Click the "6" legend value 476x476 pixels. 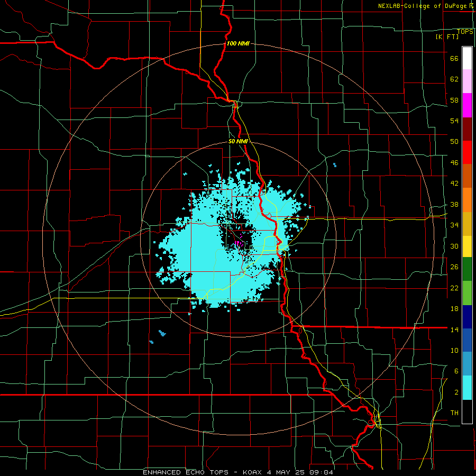(456, 371)
